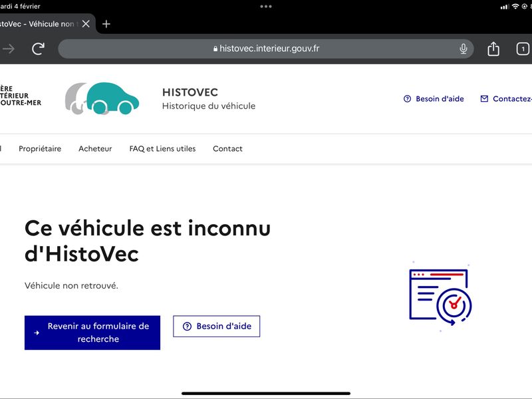
Task: Tap the date 'ardi 4 février'
Action: pyautogui.click(x=20, y=6)
